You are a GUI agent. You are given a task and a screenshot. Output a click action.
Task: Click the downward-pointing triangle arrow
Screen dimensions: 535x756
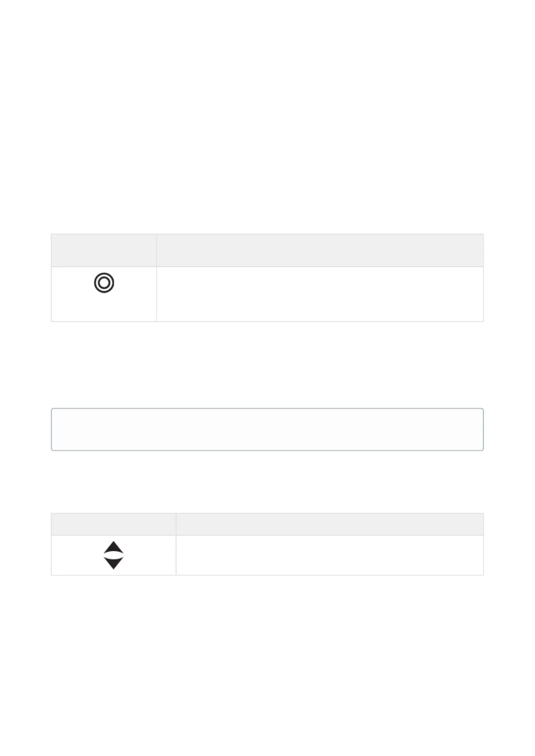pyautogui.click(x=114, y=563)
